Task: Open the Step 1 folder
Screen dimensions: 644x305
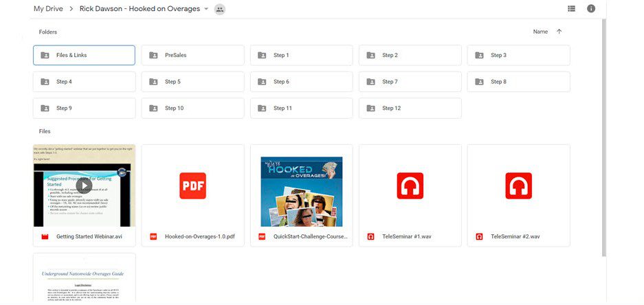Action: tap(302, 55)
